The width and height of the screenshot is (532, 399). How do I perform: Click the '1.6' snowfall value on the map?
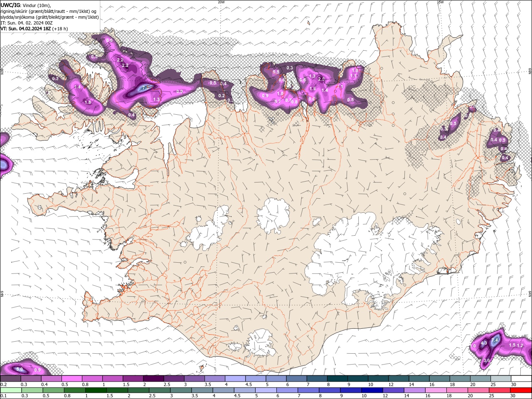click(313, 89)
